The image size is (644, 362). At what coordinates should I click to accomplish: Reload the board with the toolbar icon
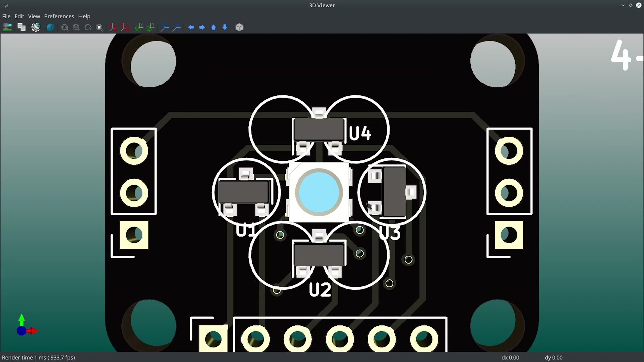point(8,27)
